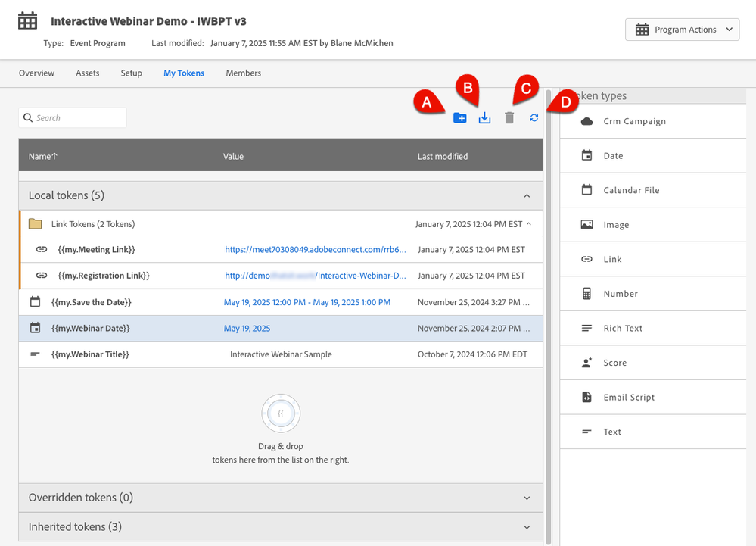This screenshot has height=546, width=756.
Task: Select the Crm Campaign cloud token type
Action: pyautogui.click(x=653, y=121)
